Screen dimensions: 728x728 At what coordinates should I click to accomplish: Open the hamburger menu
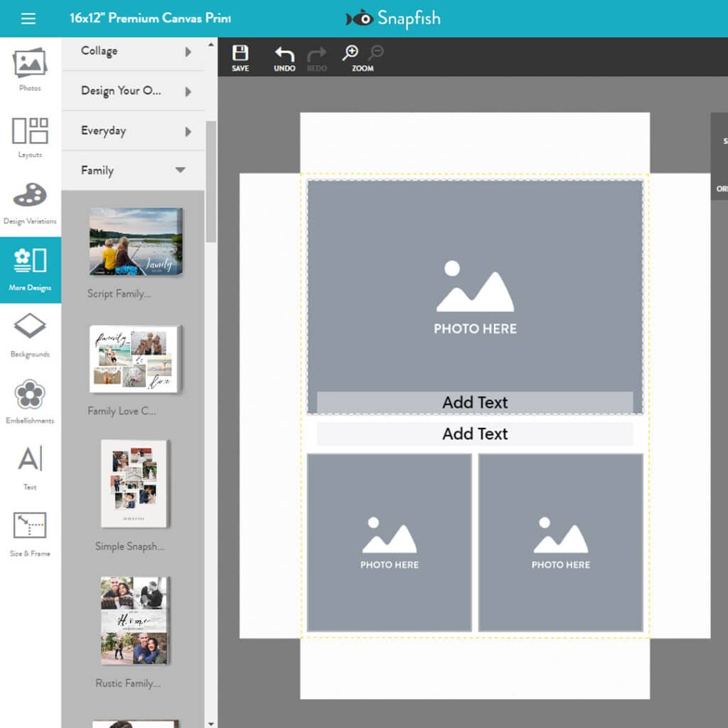tap(28, 18)
